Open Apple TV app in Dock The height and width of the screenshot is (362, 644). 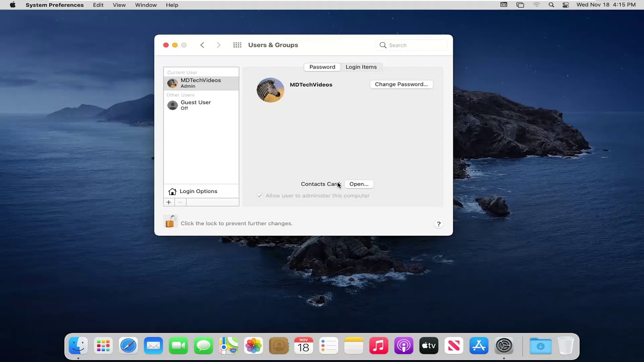429,346
